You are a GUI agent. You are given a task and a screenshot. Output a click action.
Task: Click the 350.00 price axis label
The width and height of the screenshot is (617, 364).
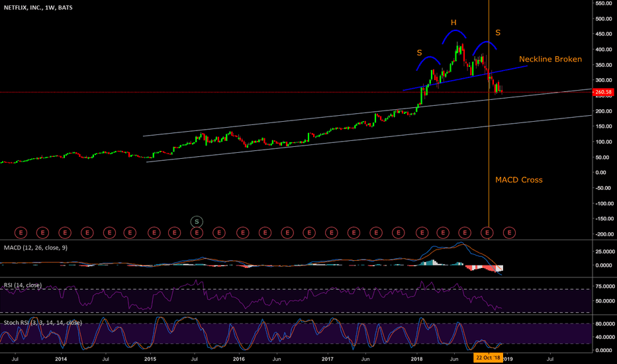click(604, 65)
